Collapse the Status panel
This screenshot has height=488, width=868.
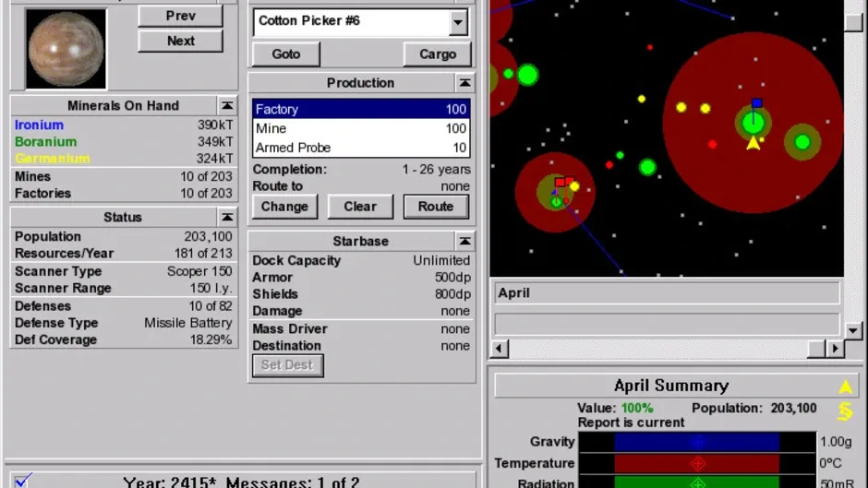point(227,218)
